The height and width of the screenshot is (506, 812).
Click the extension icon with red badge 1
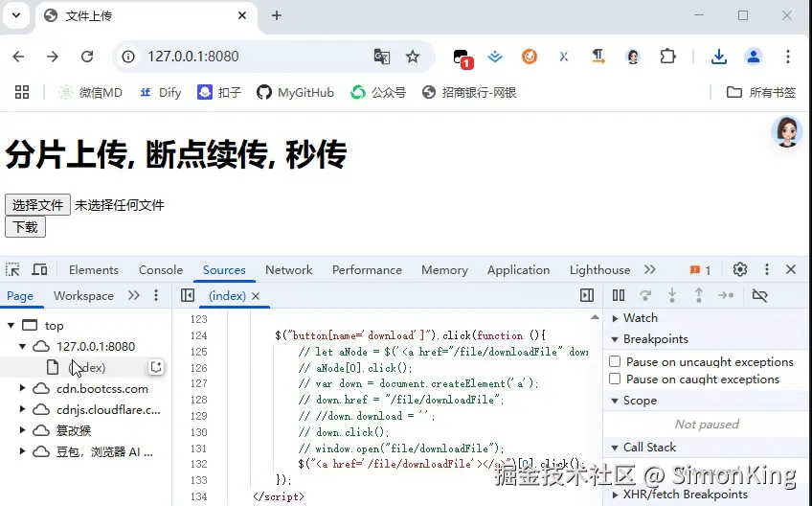pos(462,58)
